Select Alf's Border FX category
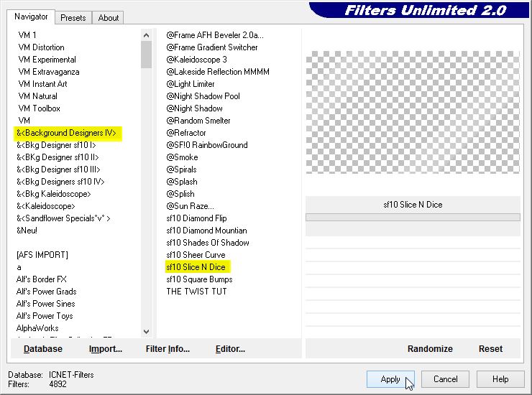This screenshot has height=395, width=532. click(42, 279)
